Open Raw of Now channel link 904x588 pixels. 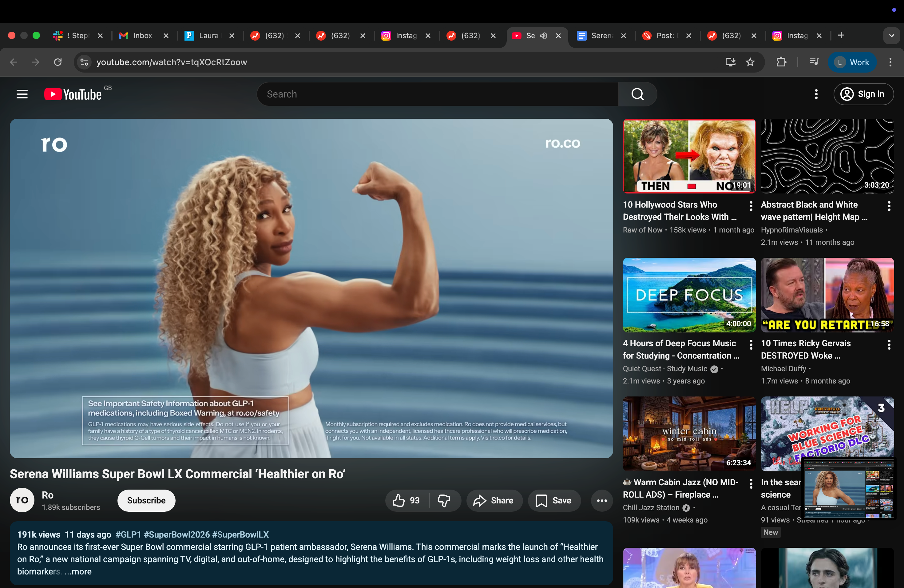pyautogui.click(x=642, y=230)
